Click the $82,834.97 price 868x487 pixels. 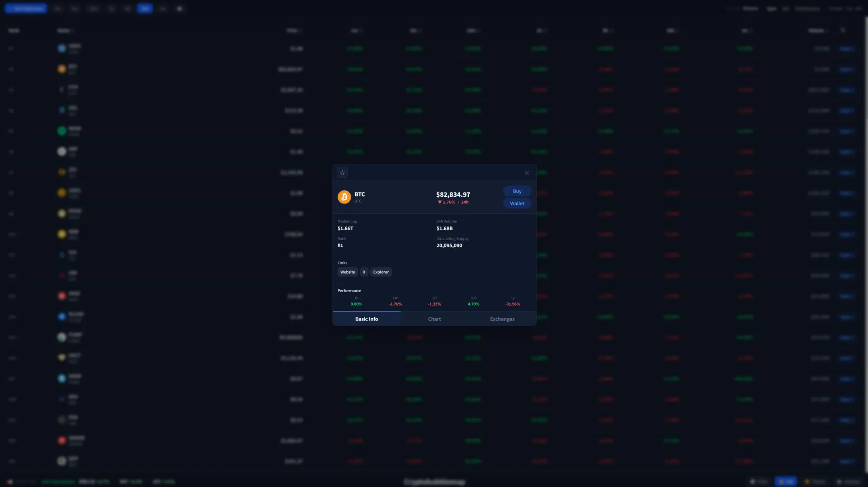pos(453,194)
